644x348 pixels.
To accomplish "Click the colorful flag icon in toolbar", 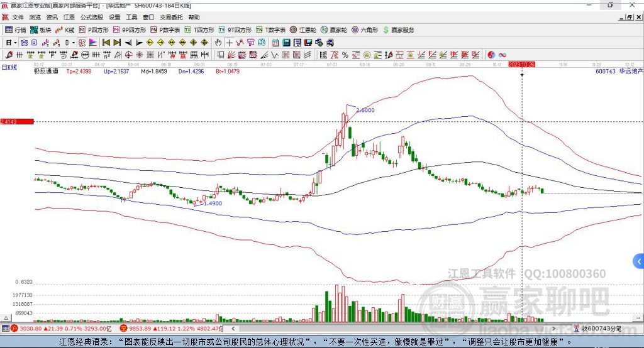I will (93, 43).
